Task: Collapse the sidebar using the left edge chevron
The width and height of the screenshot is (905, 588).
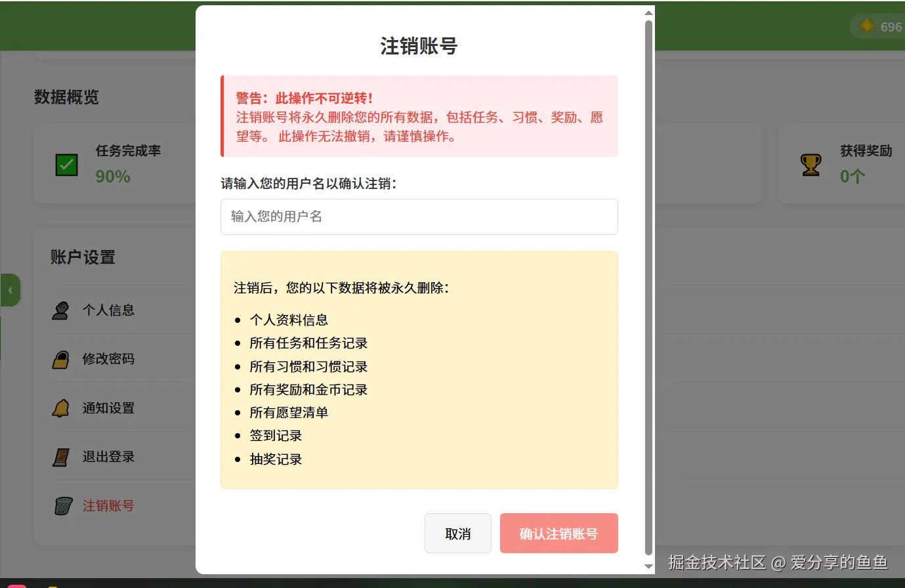Action: [x=10, y=289]
